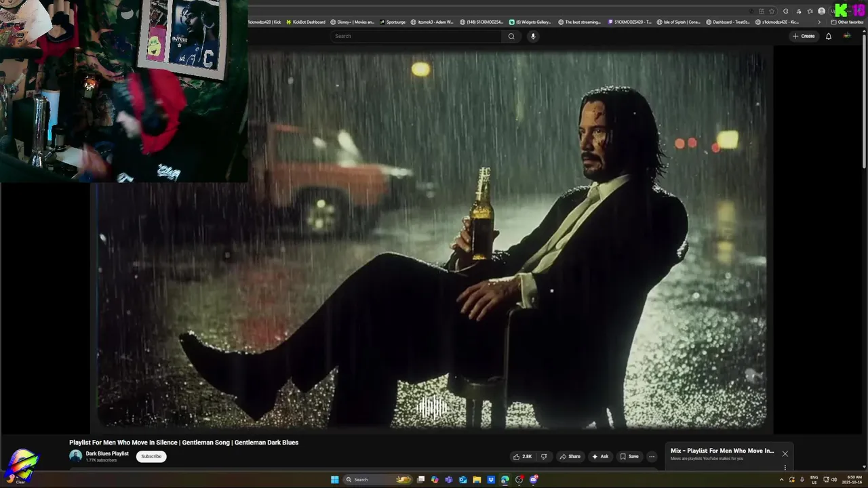Open Microsoft Teams taskbar icon

(449, 479)
